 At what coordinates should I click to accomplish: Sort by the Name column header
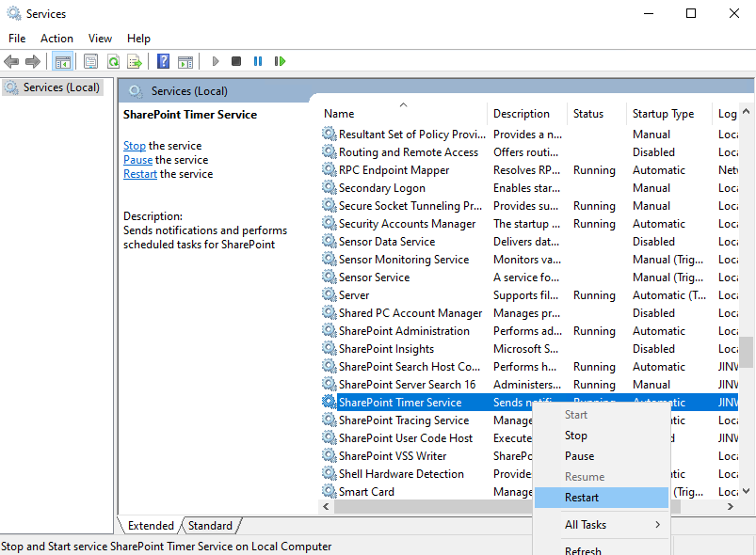pyautogui.click(x=404, y=114)
